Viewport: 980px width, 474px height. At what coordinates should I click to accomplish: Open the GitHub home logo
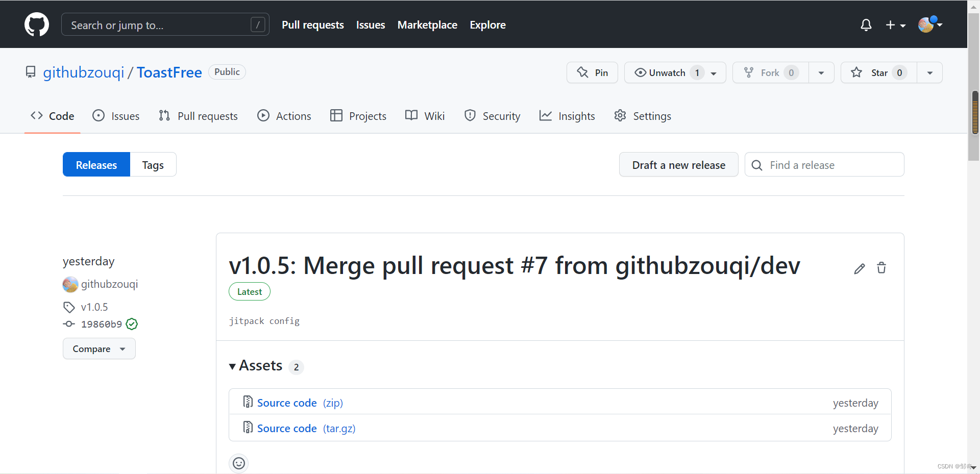click(x=37, y=24)
